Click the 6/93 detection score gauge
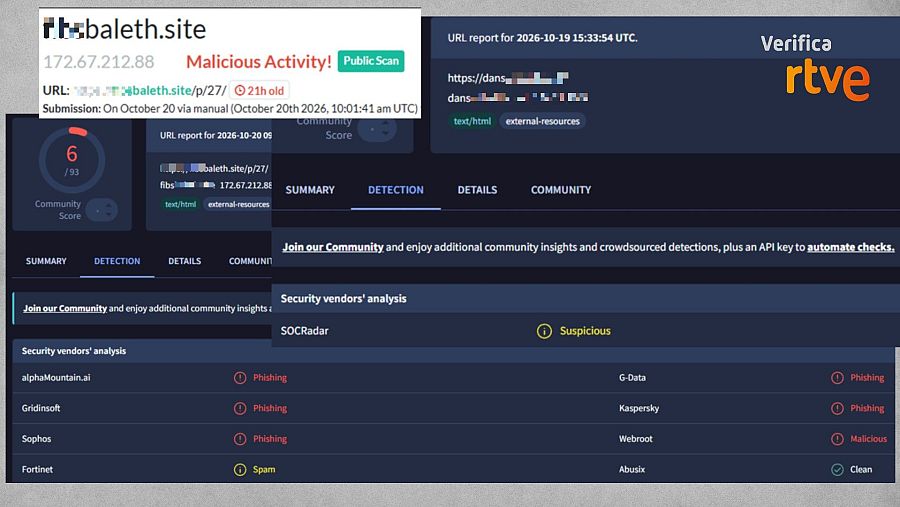 (72, 160)
